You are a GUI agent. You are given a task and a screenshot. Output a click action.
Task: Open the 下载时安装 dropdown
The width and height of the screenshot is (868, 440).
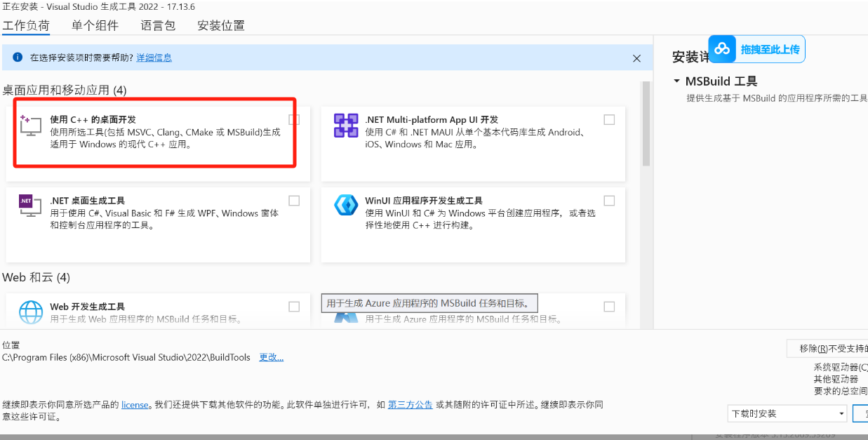(x=787, y=413)
